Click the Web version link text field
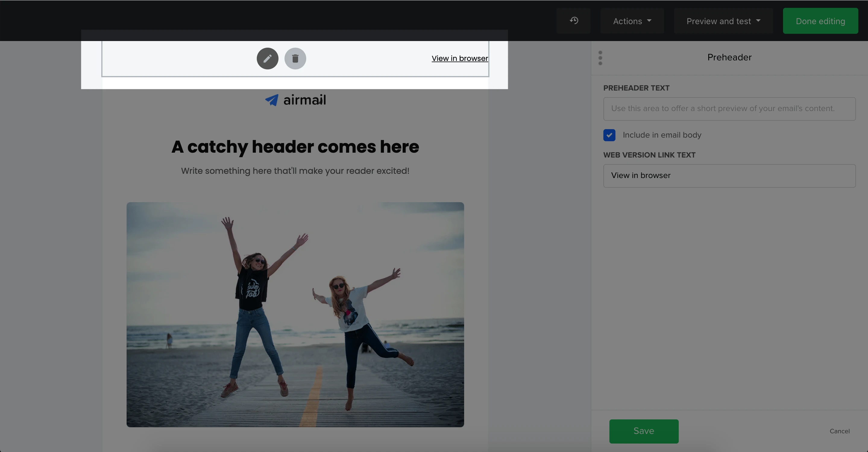 [729, 176]
